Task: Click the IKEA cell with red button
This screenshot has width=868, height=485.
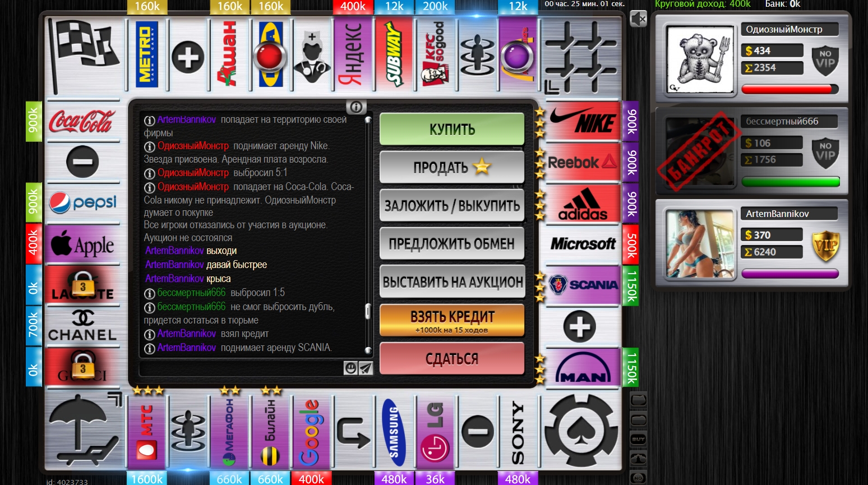Action: [x=271, y=55]
